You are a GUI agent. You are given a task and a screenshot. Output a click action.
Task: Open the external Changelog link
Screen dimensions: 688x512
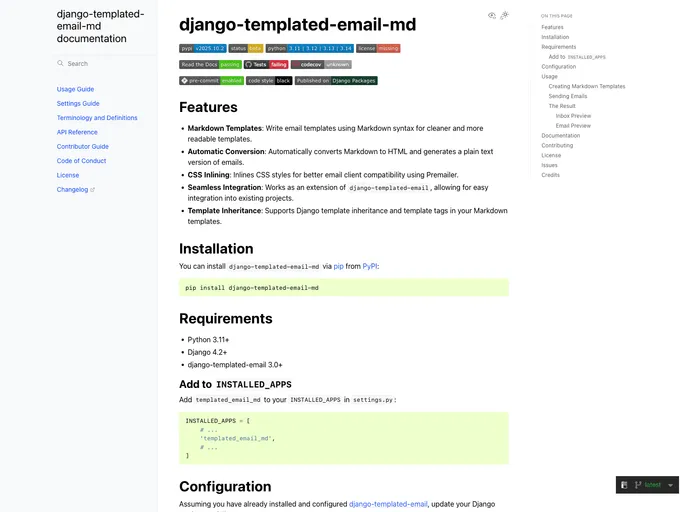(x=75, y=190)
